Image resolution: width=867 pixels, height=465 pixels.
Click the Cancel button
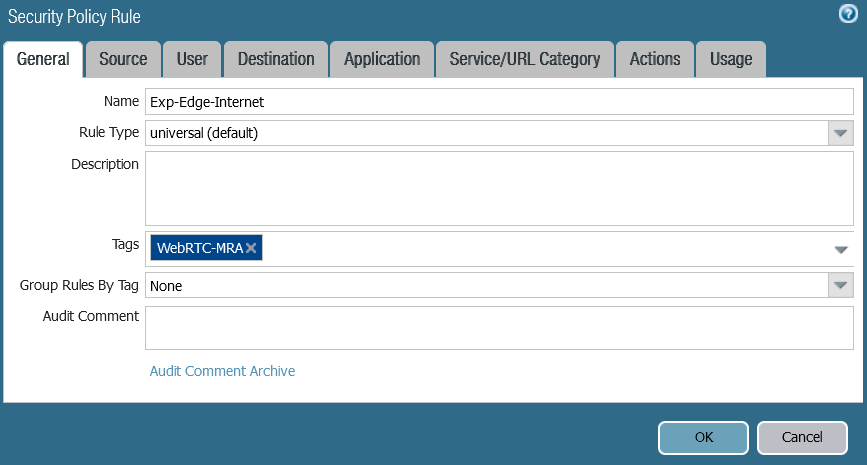(x=802, y=437)
